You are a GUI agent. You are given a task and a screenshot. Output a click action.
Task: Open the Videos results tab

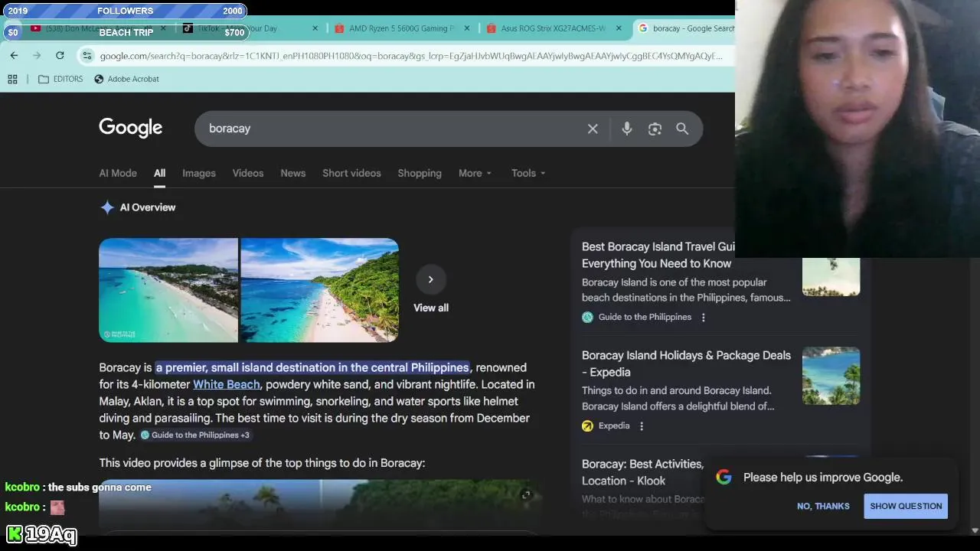(x=248, y=173)
